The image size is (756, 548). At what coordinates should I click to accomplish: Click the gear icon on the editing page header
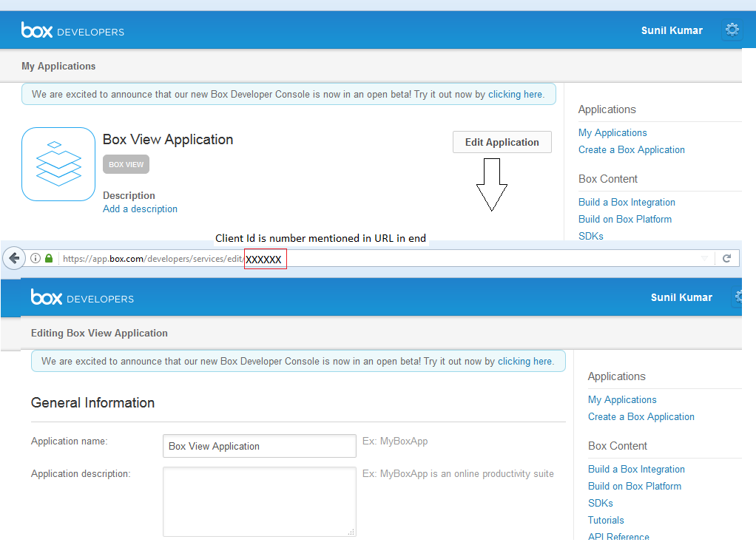(x=738, y=297)
